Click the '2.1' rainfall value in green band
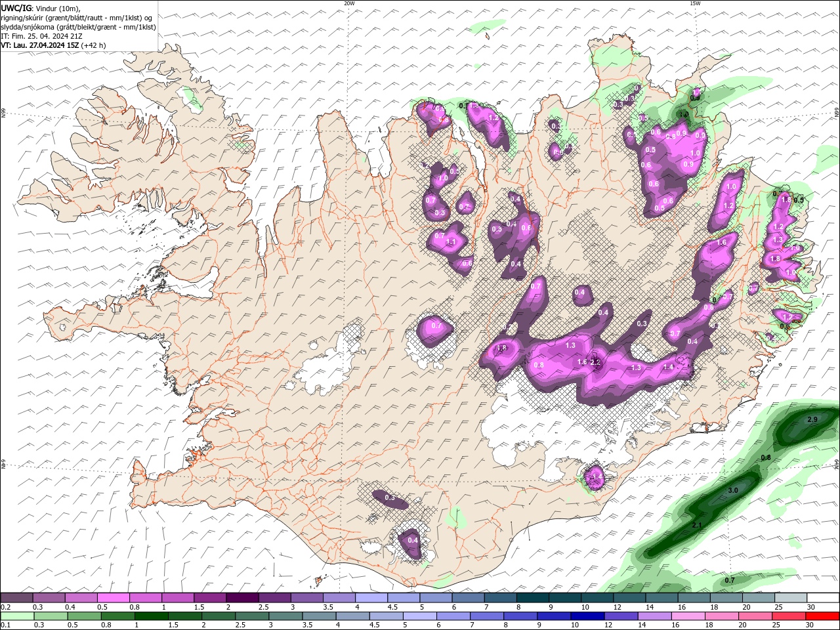Image resolution: width=840 pixels, height=630 pixels. pos(697,526)
